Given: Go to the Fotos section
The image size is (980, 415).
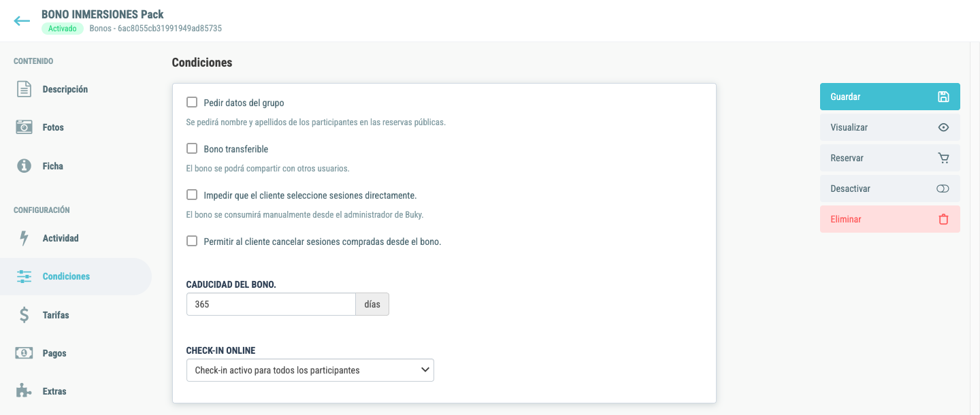Looking at the screenshot, I should pyautogui.click(x=53, y=127).
